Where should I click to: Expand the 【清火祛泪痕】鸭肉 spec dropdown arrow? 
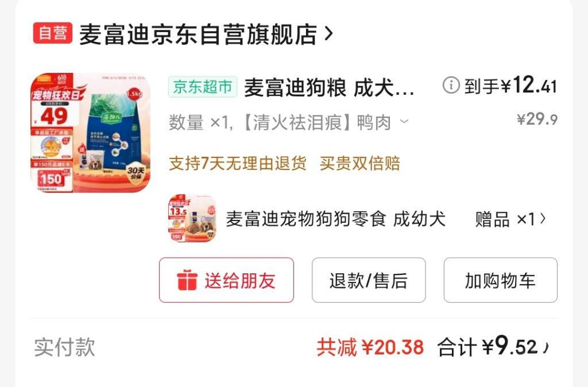coord(404,122)
